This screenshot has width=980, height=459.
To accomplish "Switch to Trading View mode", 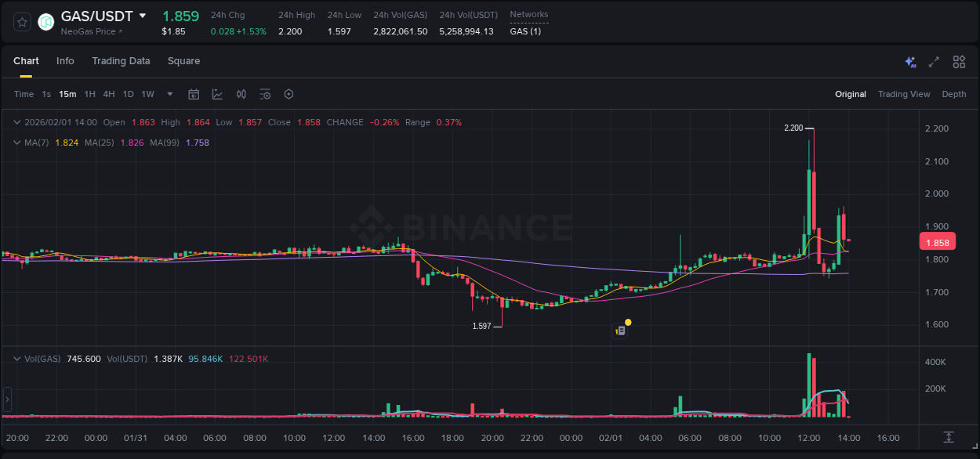I will click(x=904, y=93).
